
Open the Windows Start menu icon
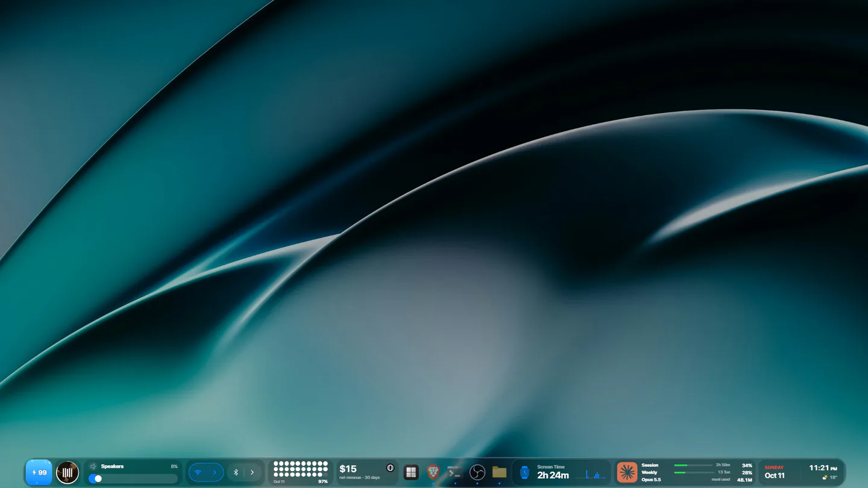tap(411, 472)
